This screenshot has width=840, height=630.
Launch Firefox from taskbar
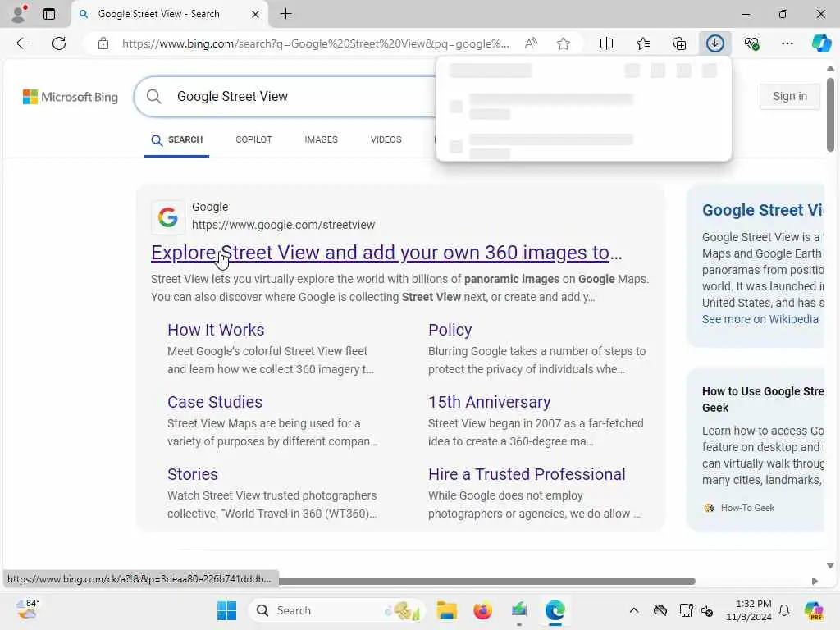482,610
